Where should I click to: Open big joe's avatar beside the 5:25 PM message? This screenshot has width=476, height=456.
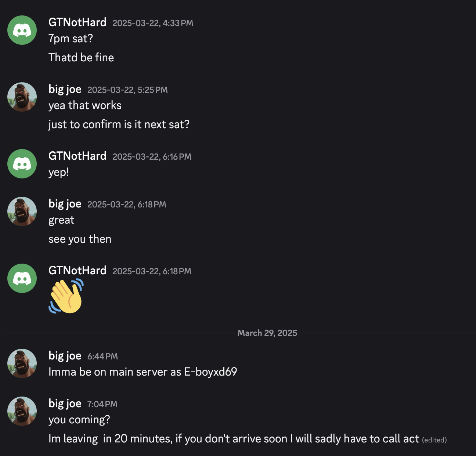tap(22, 97)
